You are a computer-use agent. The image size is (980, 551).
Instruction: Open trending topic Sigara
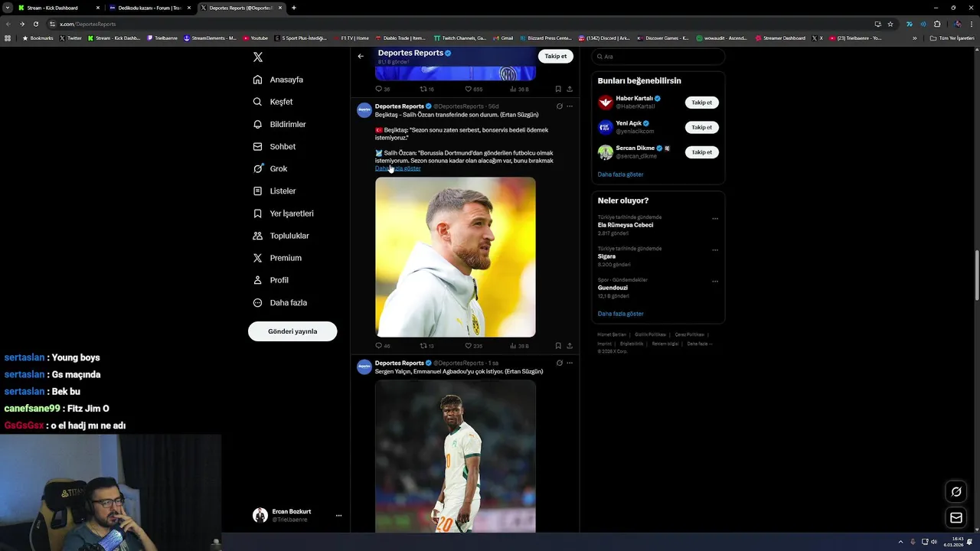click(606, 256)
